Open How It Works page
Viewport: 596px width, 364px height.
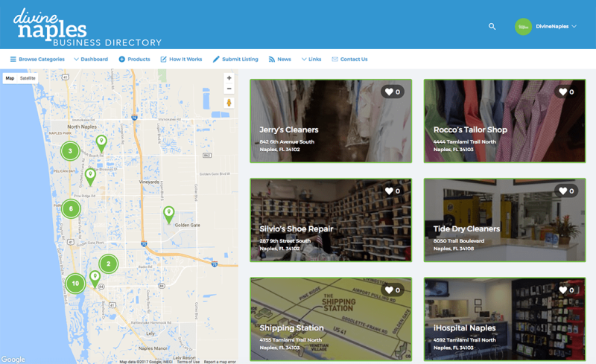pos(181,60)
